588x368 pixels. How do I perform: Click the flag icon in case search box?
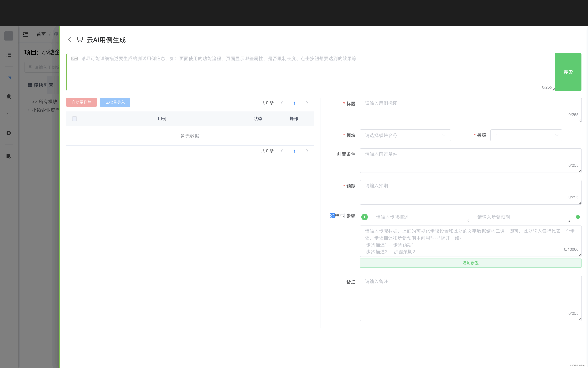[x=30, y=67]
